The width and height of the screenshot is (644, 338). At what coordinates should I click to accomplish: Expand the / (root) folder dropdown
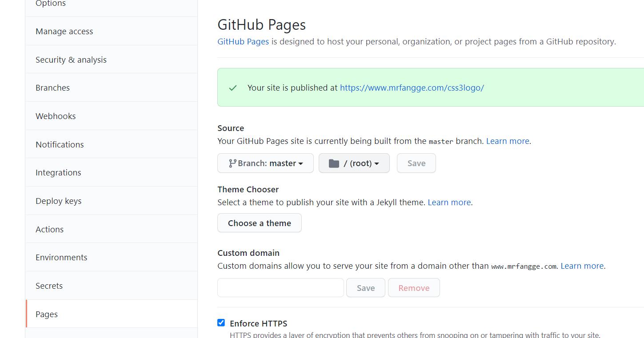354,163
